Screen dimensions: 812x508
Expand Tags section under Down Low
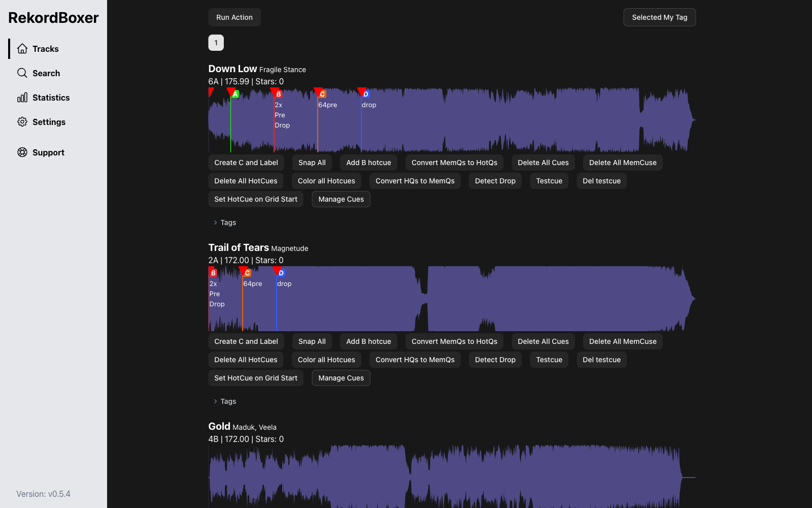tap(225, 223)
